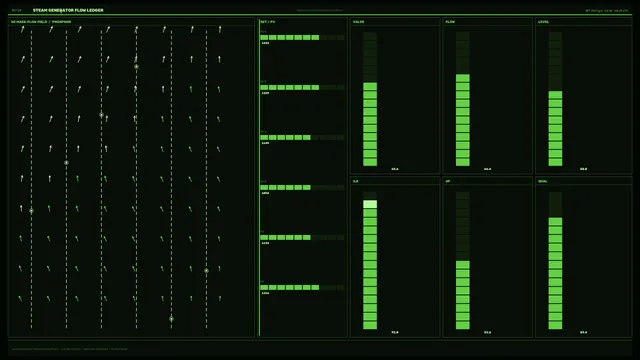
Task: Click the numeric readout under the QUAL meter
Action: tap(583, 332)
